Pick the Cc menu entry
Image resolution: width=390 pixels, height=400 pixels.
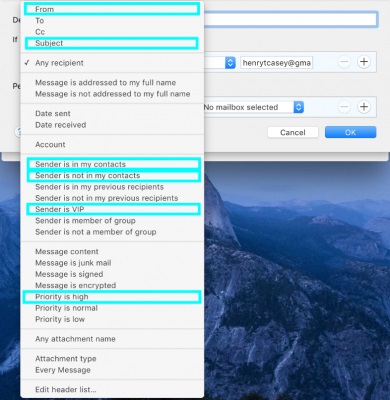[112, 32]
